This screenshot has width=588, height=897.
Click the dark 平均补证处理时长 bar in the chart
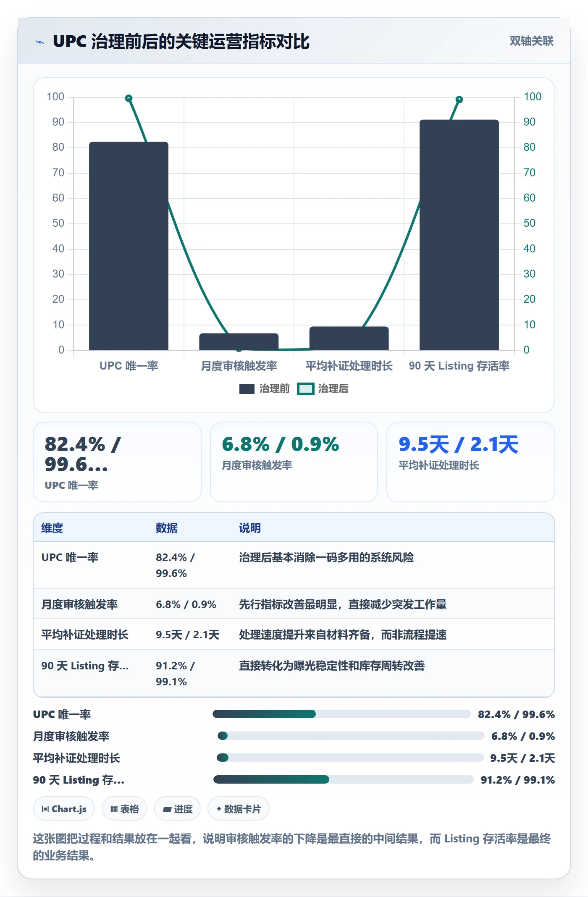(349, 338)
